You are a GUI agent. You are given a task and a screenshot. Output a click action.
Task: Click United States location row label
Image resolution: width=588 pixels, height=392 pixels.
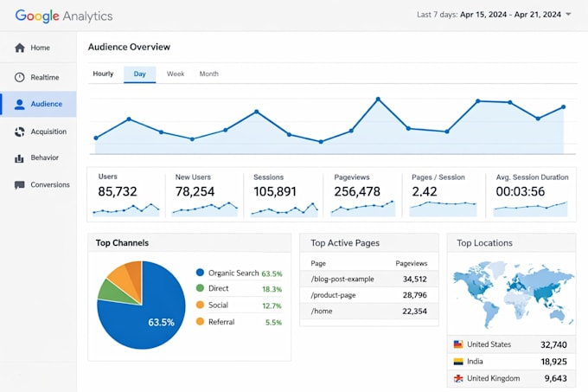(489, 344)
